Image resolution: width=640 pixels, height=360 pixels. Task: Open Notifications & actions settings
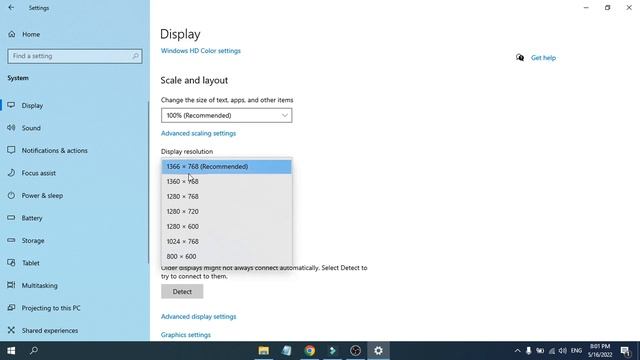[x=54, y=150]
